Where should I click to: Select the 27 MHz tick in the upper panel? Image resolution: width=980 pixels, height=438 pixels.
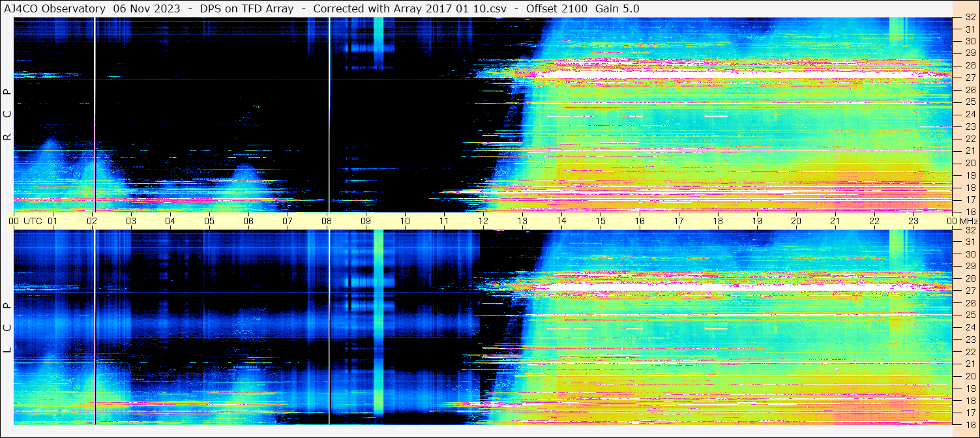pyautogui.click(x=970, y=78)
